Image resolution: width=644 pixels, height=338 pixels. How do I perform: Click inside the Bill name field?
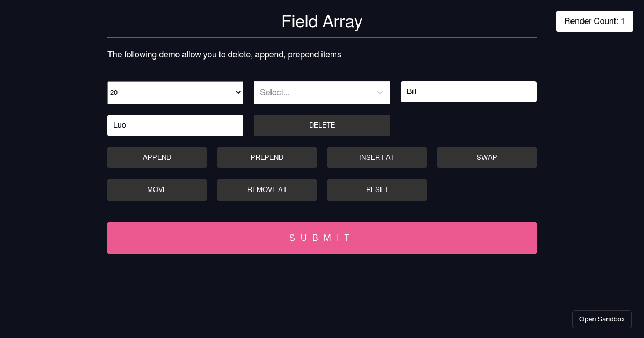(x=469, y=92)
